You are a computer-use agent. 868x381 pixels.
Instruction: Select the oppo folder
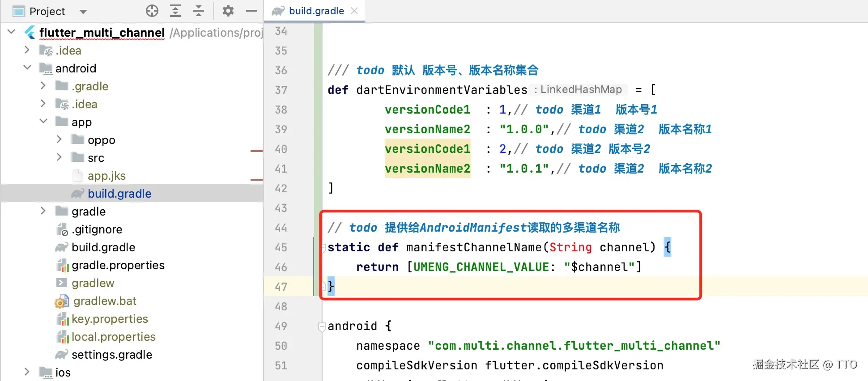point(102,140)
